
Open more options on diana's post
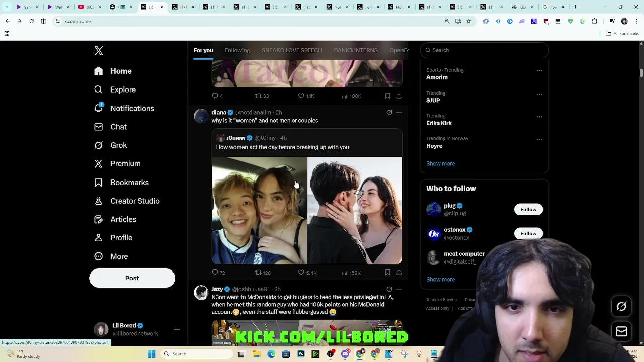click(399, 113)
